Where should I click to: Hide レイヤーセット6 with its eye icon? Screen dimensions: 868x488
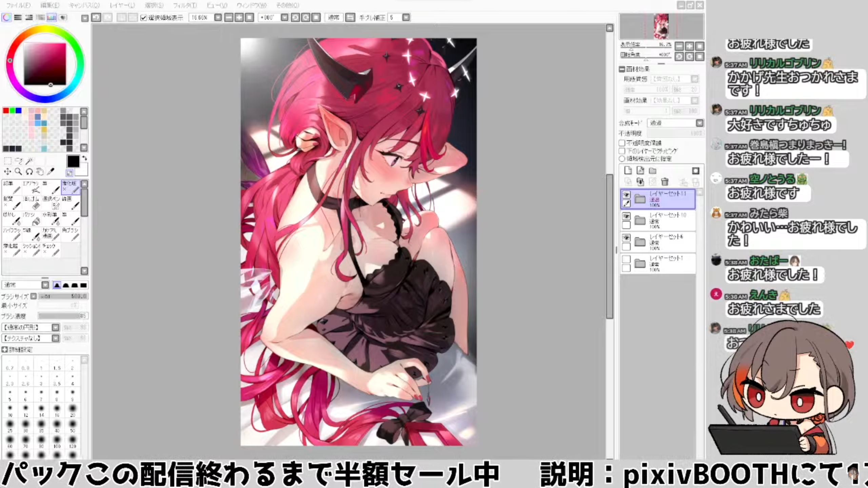(x=626, y=238)
